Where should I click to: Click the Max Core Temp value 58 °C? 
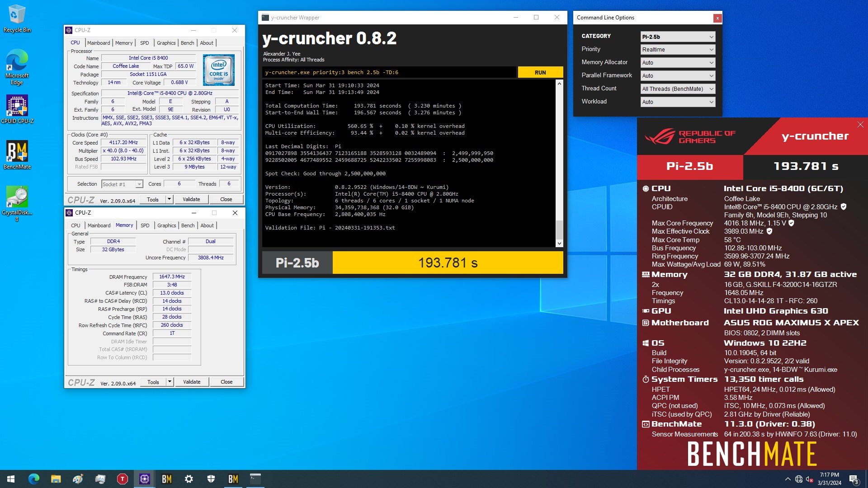(732, 240)
